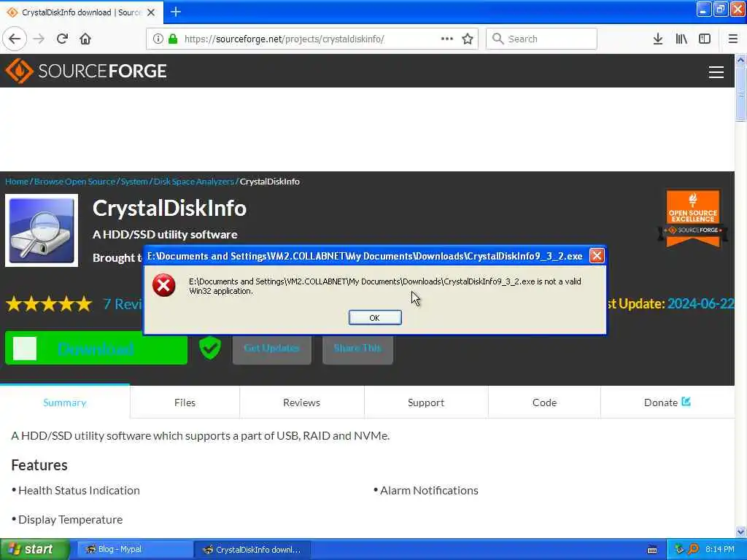View secure connection padlock details
This screenshot has width=747, height=560.
(x=173, y=39)
